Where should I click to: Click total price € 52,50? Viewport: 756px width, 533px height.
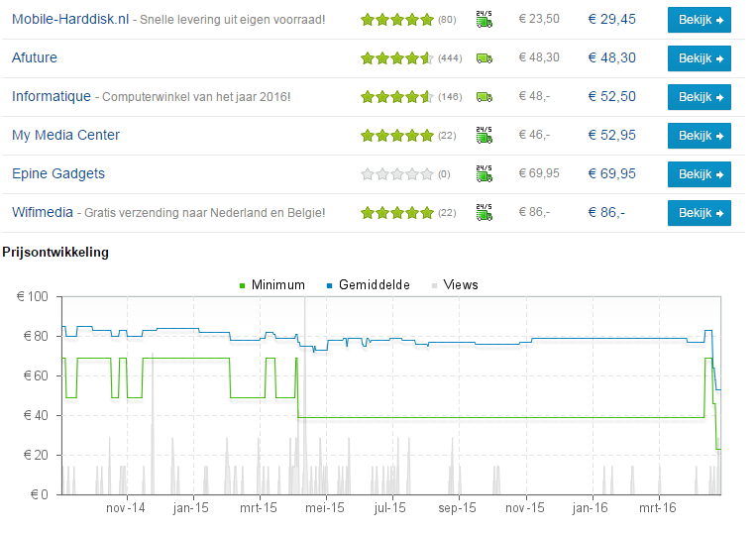(612, 96)
